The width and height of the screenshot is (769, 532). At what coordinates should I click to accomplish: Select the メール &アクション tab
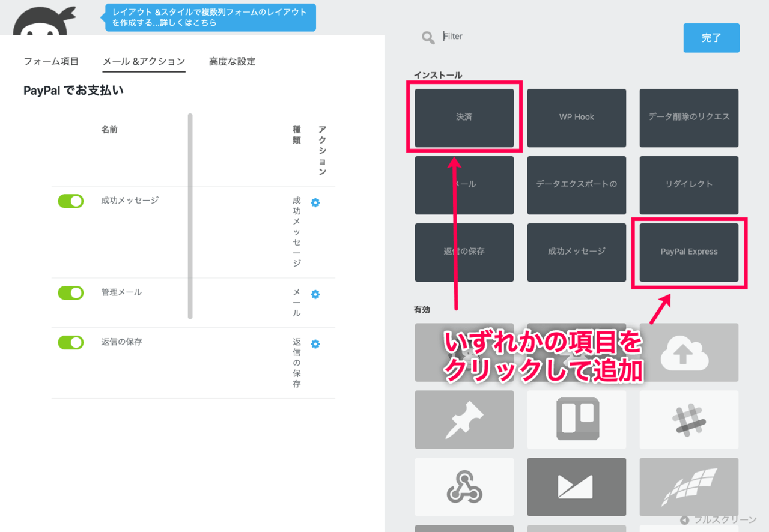coord(144,61)
